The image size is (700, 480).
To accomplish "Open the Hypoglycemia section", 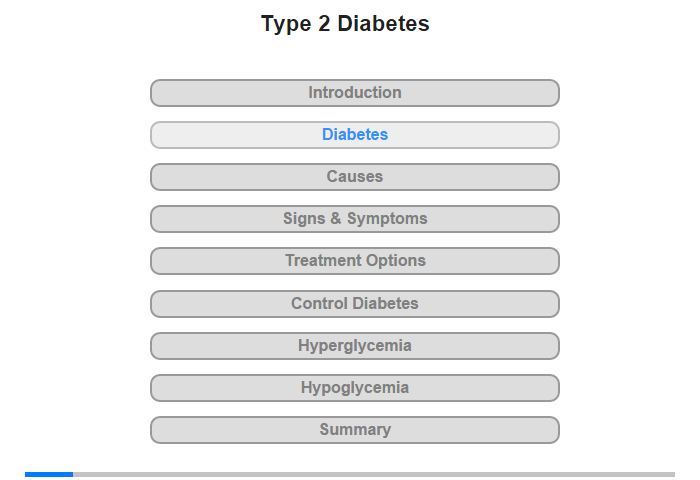I will [x=354, y=388].
